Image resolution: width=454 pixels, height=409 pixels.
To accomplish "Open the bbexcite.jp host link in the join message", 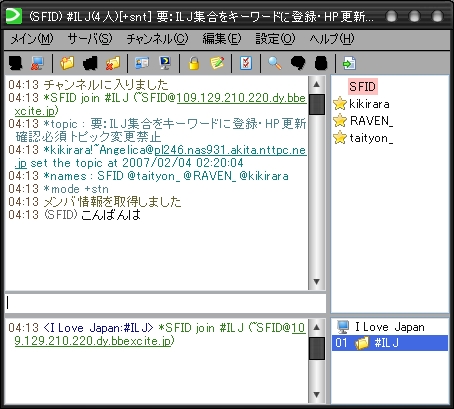I will pos(241,98).
